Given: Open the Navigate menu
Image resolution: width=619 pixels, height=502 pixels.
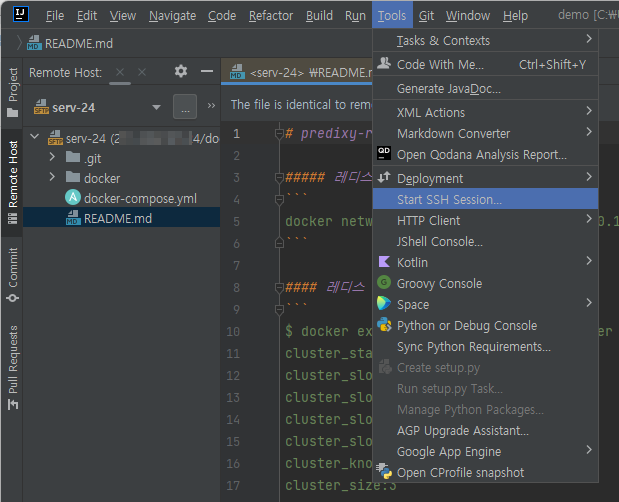Looking at the screenshot, I should click(173, 16).
